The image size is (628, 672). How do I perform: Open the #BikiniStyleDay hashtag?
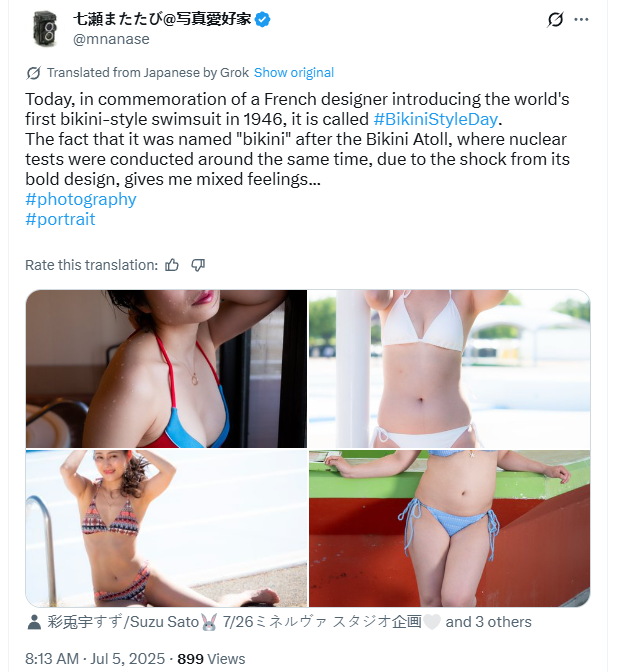(436, 119)
